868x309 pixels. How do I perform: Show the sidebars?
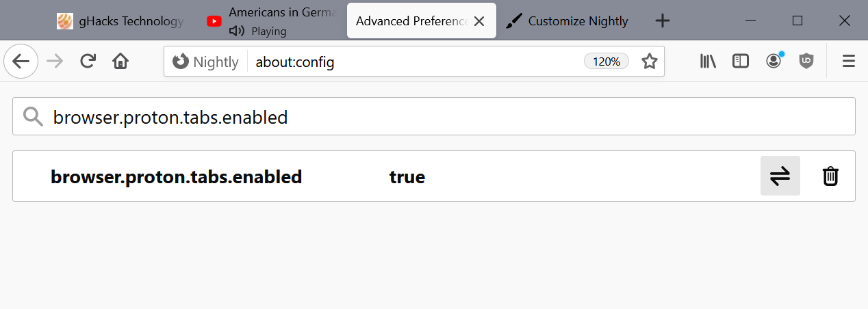741,62
